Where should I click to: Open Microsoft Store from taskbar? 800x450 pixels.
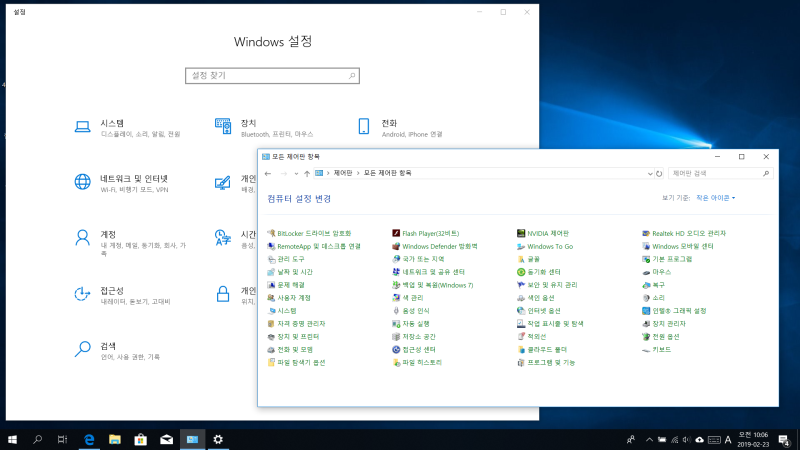pyautogui.click(x=140, y=439)
